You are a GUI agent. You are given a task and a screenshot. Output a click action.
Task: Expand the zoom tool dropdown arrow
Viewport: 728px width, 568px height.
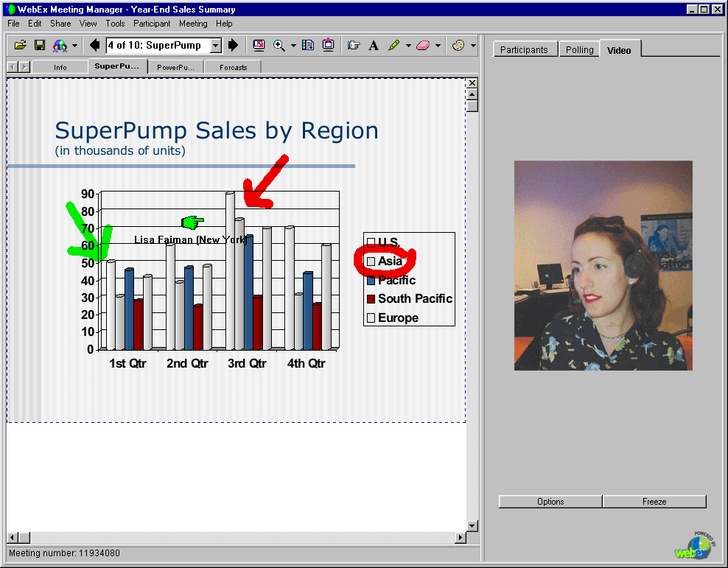point(293,46)
